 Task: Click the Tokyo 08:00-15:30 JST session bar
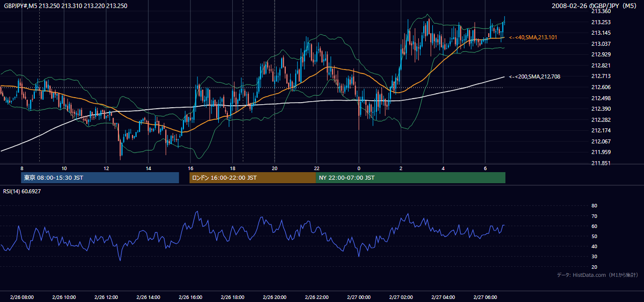coord(100,178)
